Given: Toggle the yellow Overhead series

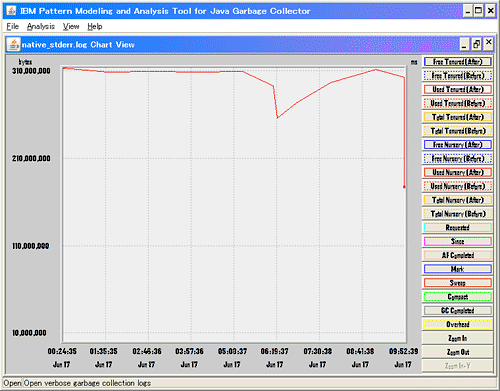Looking at the screenshot, I should click(x=458, y=324).
